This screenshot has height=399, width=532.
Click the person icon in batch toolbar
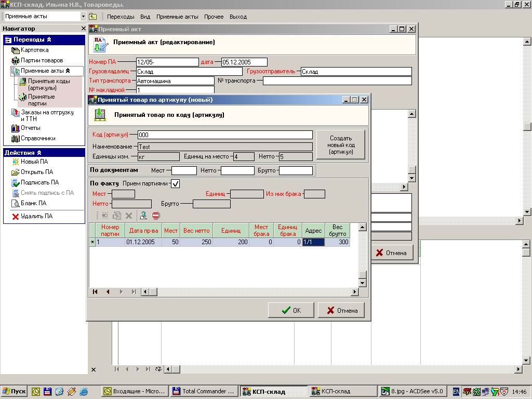click(143, 216)
